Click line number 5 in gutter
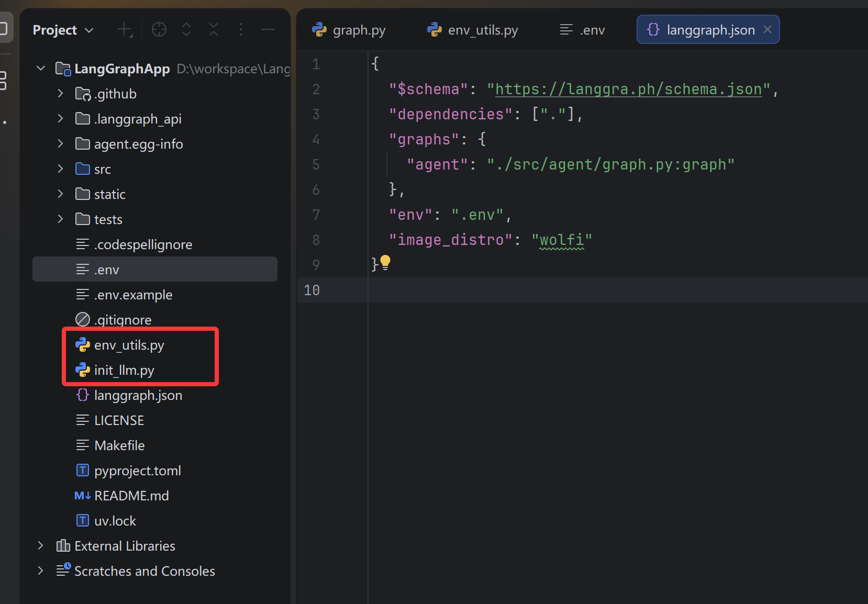Screen dimensions: 868x604 tap(316, 165)
